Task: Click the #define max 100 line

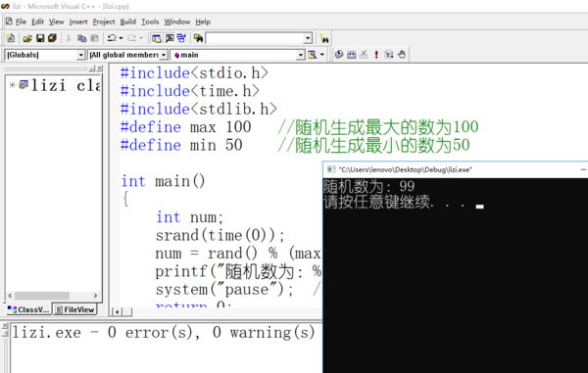Action: click(185, 127)
